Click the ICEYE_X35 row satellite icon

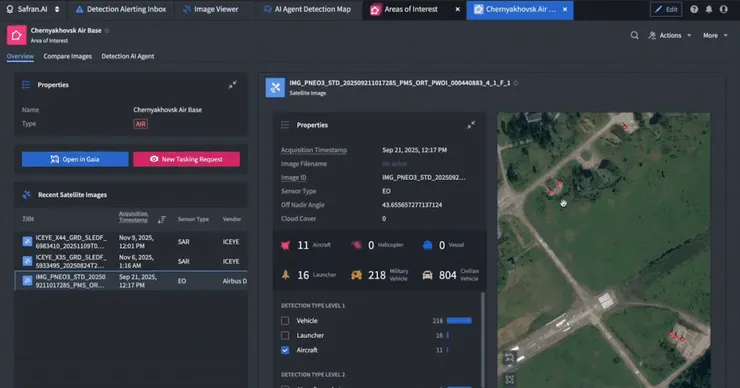click(27, 261)
